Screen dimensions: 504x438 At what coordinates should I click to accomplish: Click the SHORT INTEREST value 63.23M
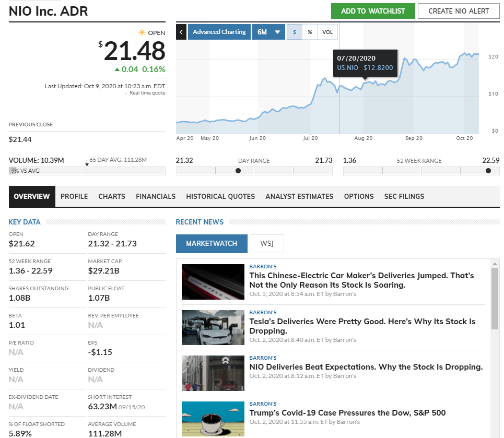coord(102,407)
